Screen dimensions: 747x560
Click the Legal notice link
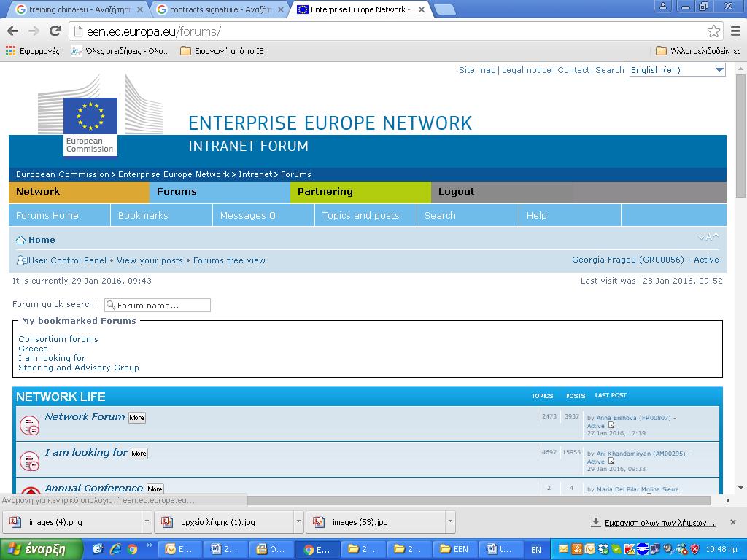pyautogui.click(x=526, y=70)
